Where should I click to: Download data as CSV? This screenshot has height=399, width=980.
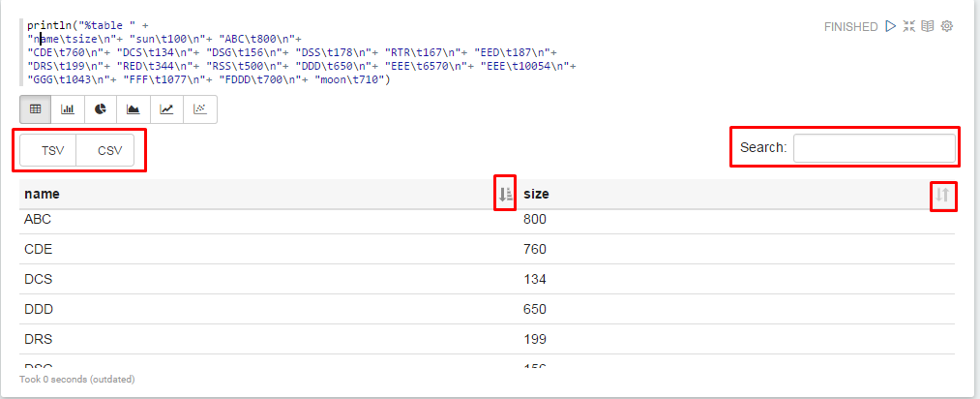click(109, 150)
